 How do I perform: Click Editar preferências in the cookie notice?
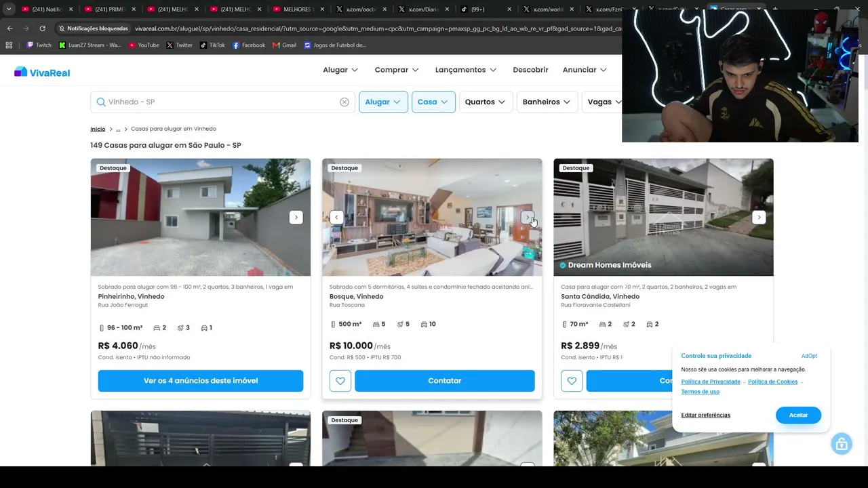pos(705,415)
